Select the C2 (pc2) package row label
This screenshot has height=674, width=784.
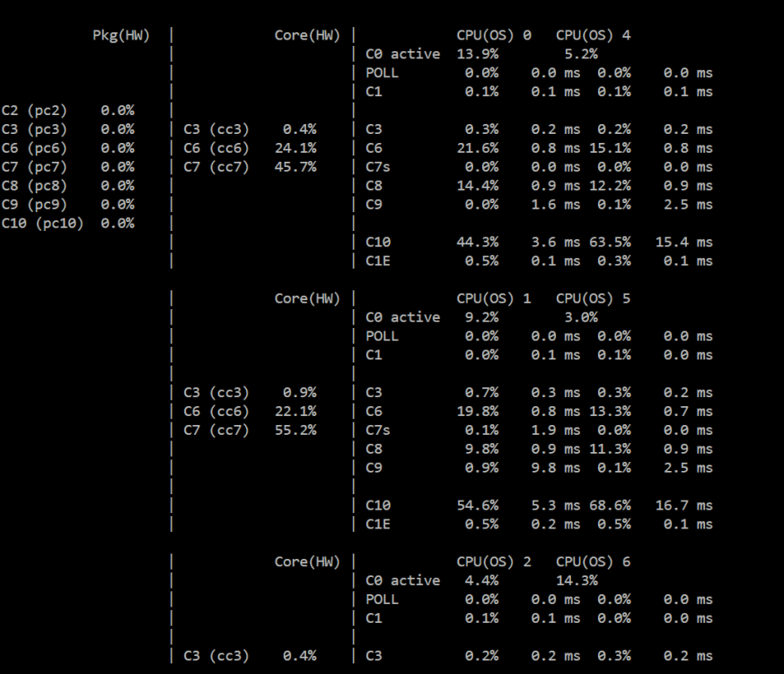click(34, 111)
